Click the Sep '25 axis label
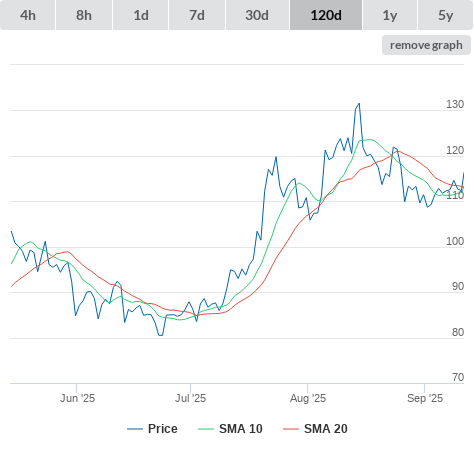Image resolution: width=474 pixels, height=455 pixels. pyautogui.click(x=425, y=398)
